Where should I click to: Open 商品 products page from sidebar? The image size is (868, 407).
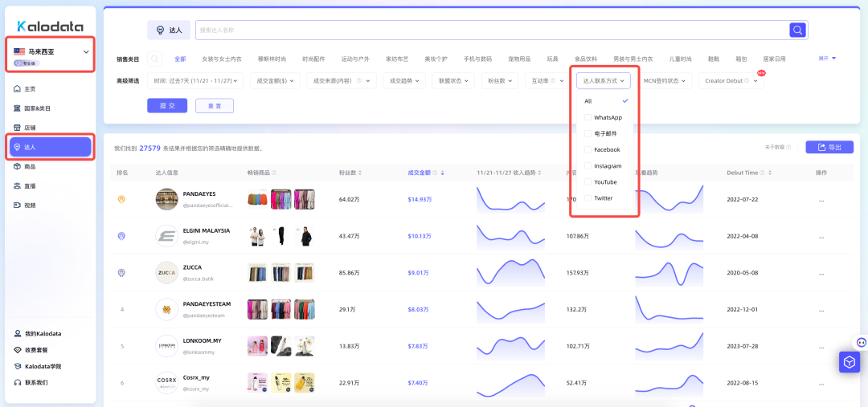tap(30, 166)
